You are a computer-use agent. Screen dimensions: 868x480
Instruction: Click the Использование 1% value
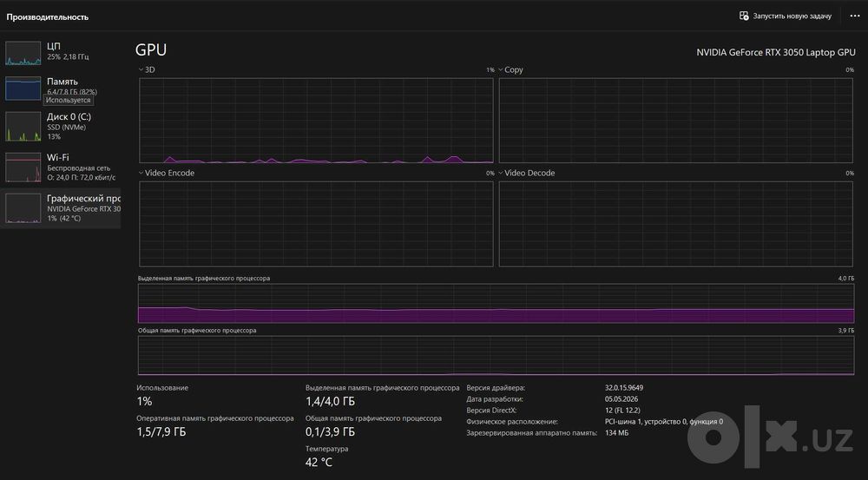(x=144, y=401)
